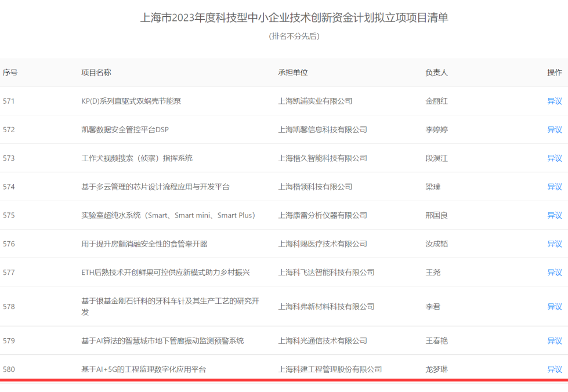
Task: Click company '上海康雷分析仪器有限公司'
Action: [x=323, y=215]
